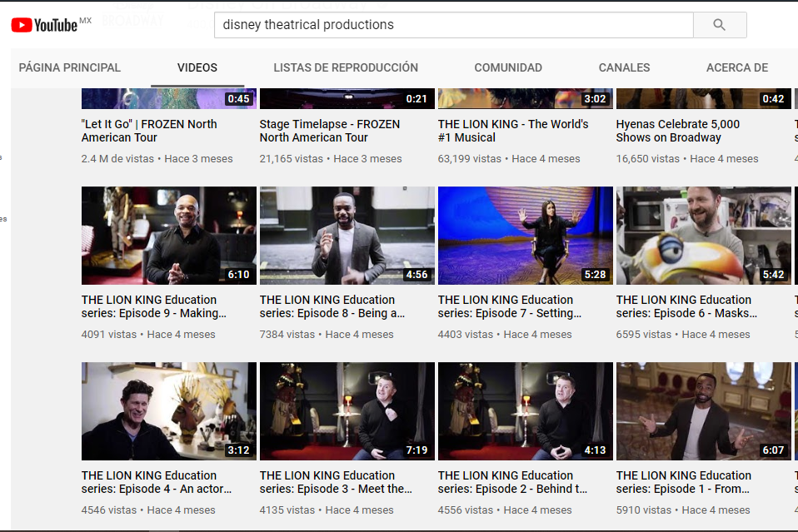Open Lion King Education Episode 7 title link
The height and width of the screenshot is (532, 798).
[x=510, y=306]
